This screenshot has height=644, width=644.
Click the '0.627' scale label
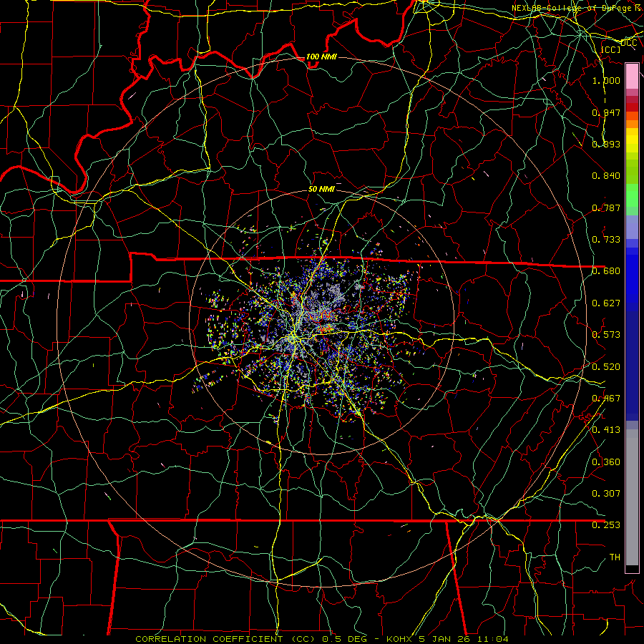coord(606,303)
